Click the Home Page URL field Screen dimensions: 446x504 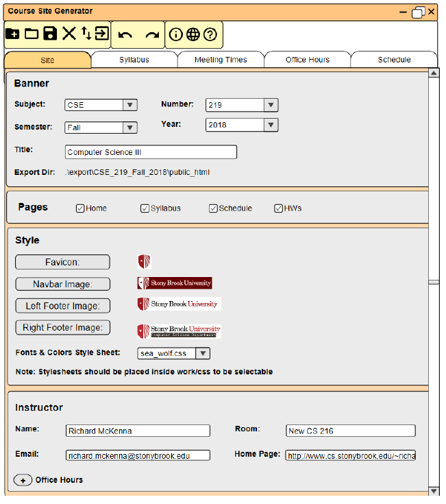351,456
